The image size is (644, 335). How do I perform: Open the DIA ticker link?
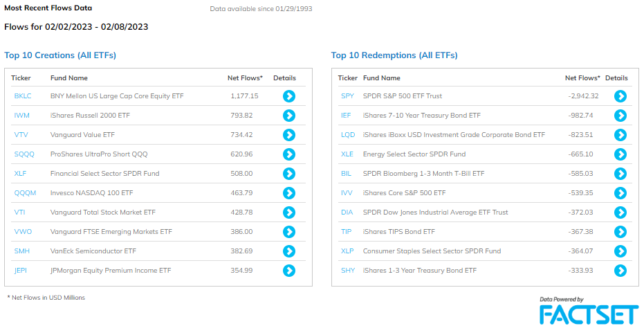coord(347,212)
